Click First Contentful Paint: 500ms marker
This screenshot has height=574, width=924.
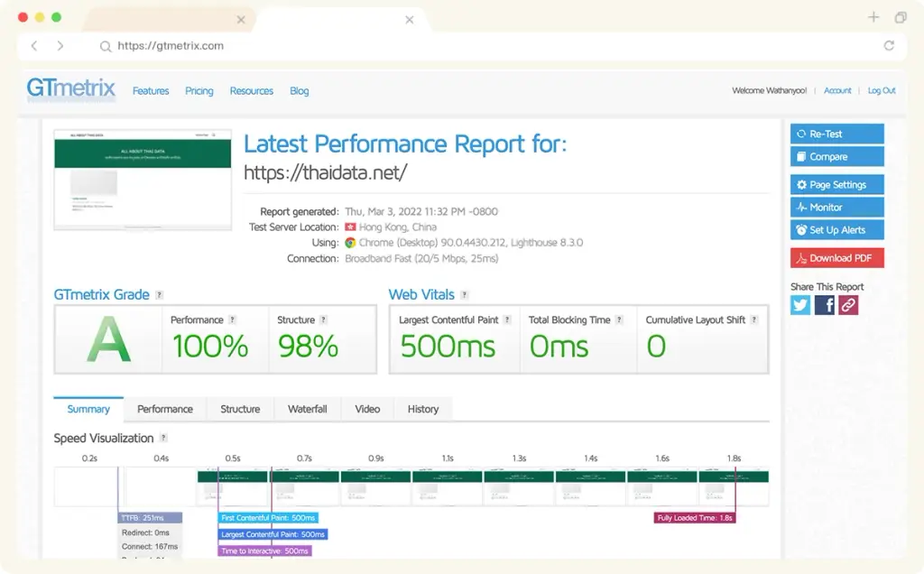pyautogui.click(x=268, y=518)
